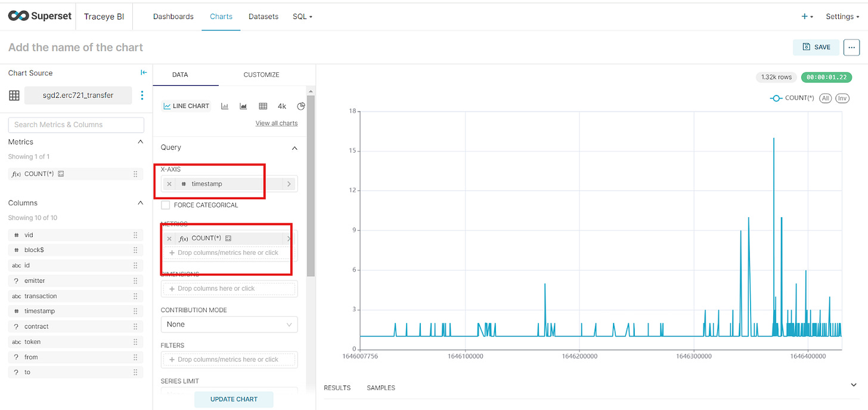Click the sgd2.erc721_transfer dataset name
The image size is (868, 410).
pyautogui.click(x=78, y=95)
